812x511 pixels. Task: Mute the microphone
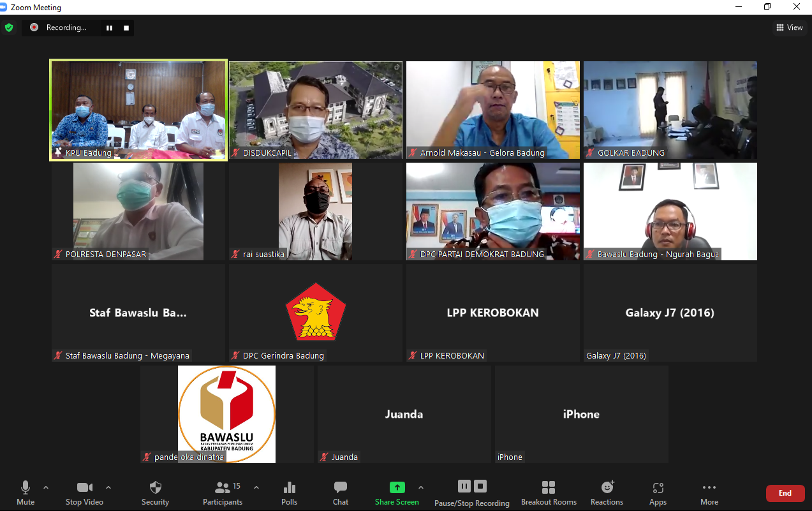tap(26, 493)
